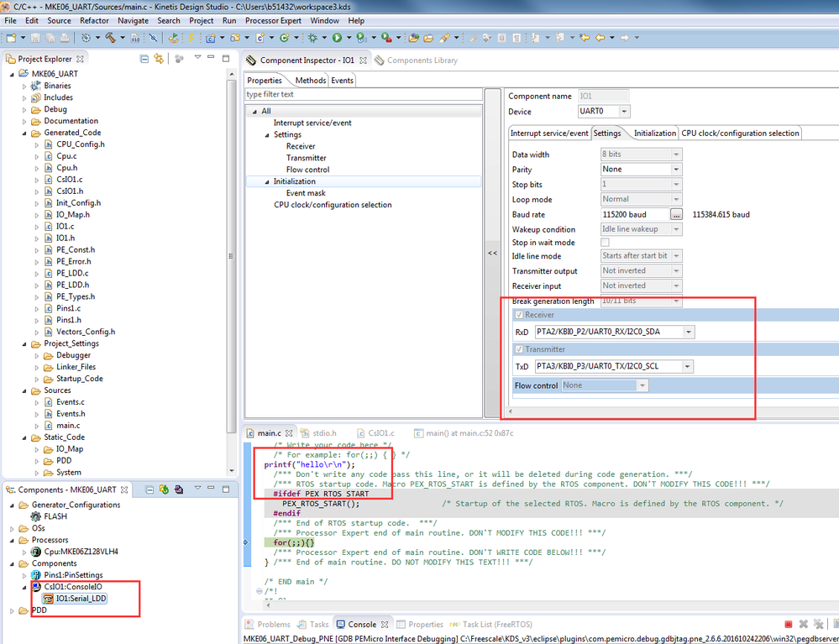Click the FLASH configuration gear icon

point(36,516)
